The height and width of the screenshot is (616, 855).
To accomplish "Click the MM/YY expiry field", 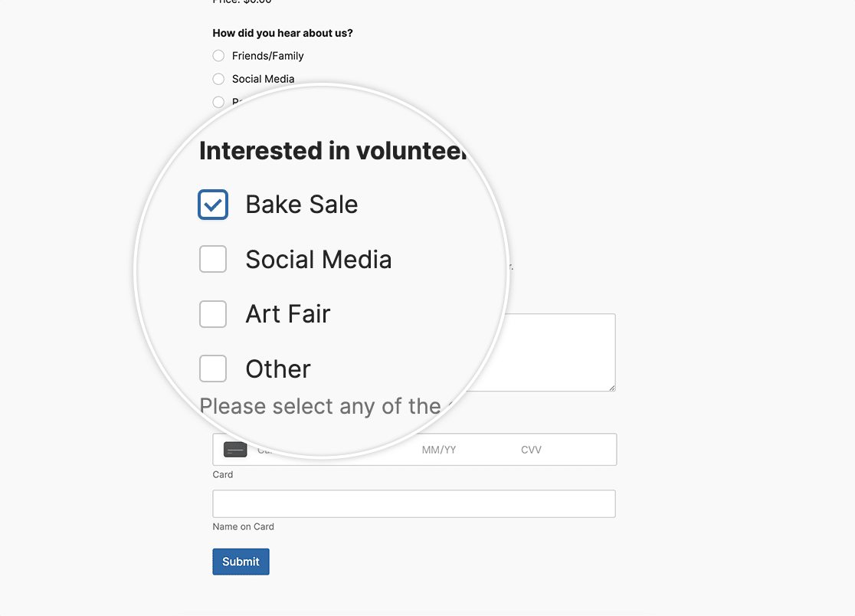I will point(439,450).
